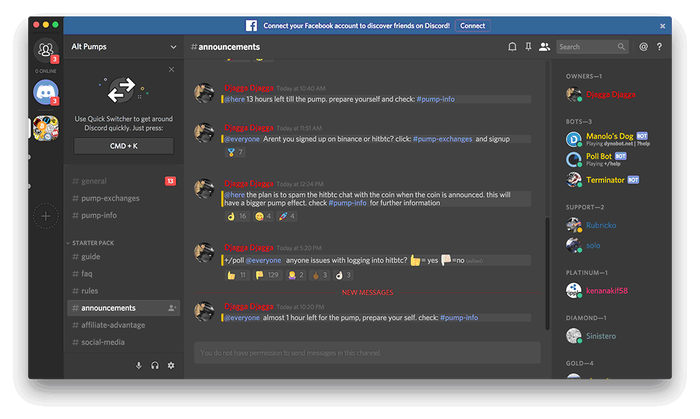Open notification settings bell icon
The height and width of the screenshot is (419, 700).
click(x=512, y=47)
